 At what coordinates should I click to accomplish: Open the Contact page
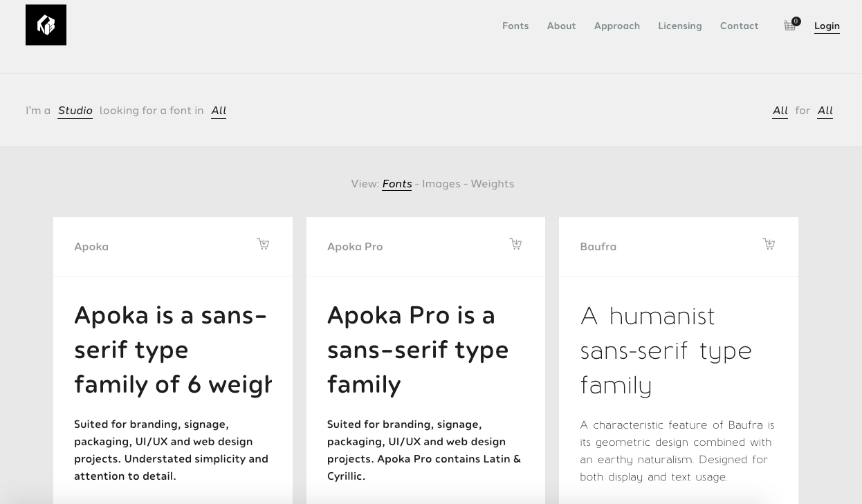(x=739, y=26)
